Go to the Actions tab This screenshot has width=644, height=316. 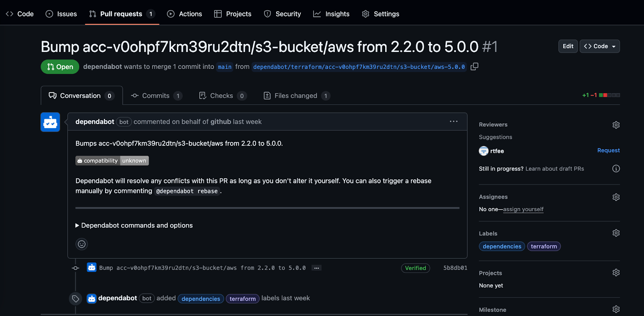click(x=184, y=14)
